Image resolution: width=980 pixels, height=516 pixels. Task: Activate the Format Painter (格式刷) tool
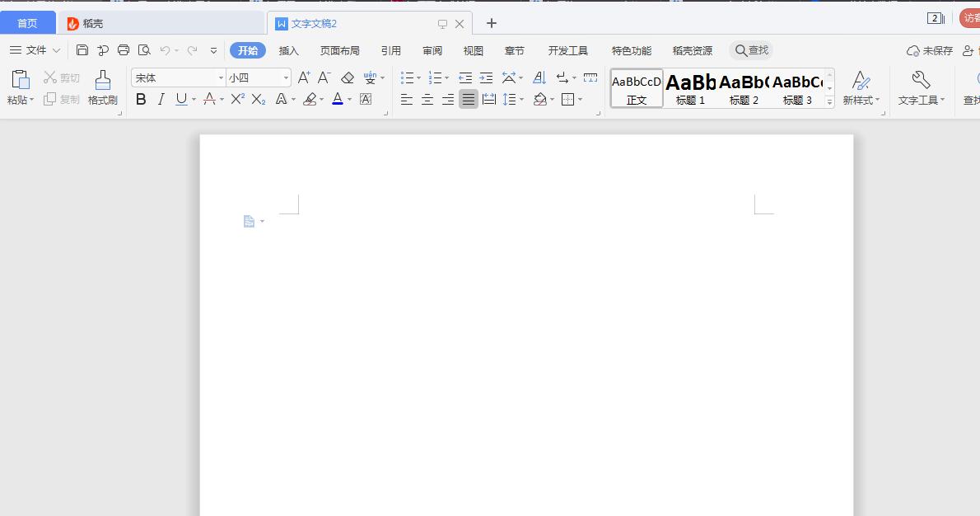[103, 87]
